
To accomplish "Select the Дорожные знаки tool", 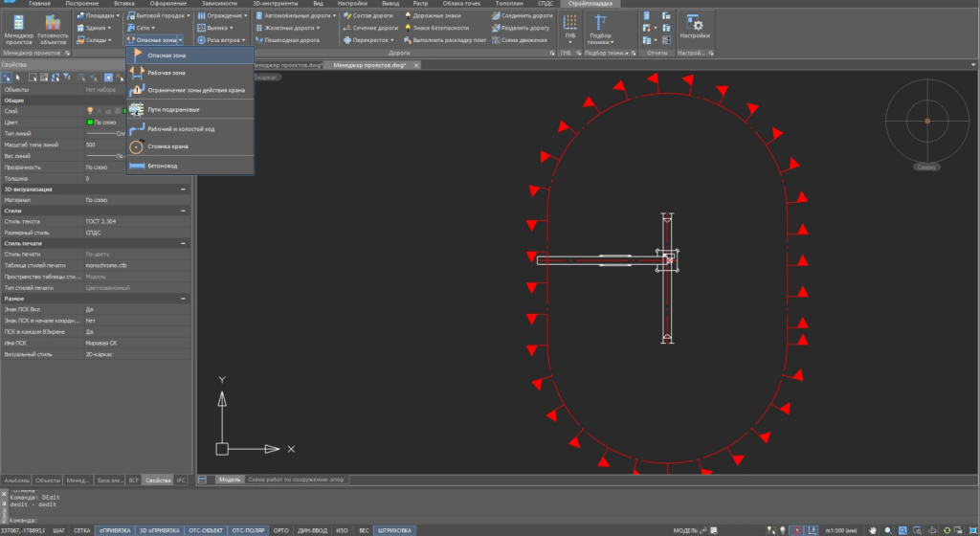I will [x=437, y=16].
